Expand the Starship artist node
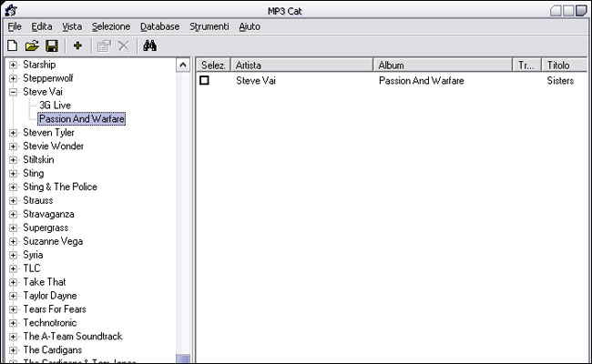The width and height of the screenshot is (592, 364). [x=13, y=65]
